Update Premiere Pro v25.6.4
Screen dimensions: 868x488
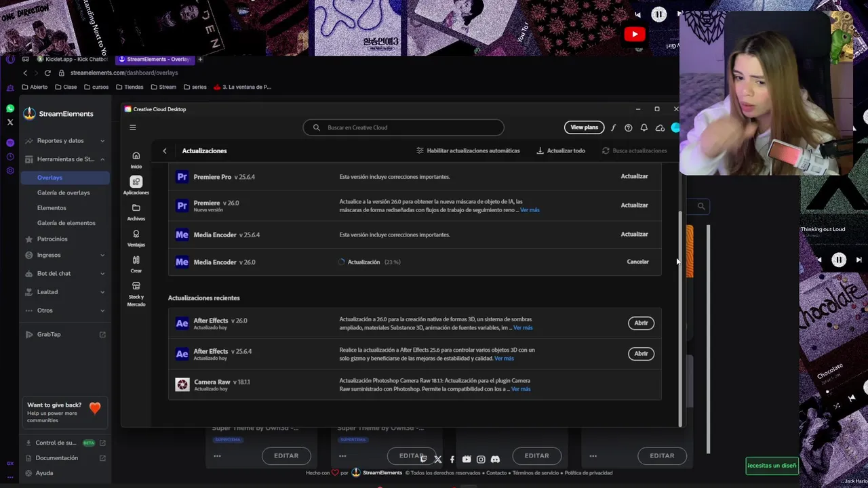[x=634, y=176]
